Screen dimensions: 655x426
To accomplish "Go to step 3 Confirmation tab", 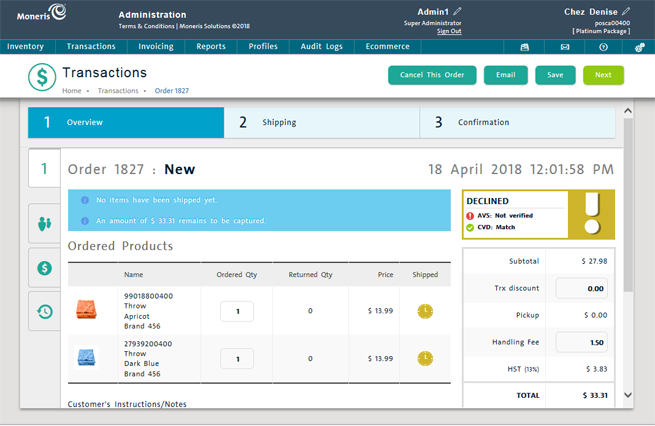I will (517, 123).
